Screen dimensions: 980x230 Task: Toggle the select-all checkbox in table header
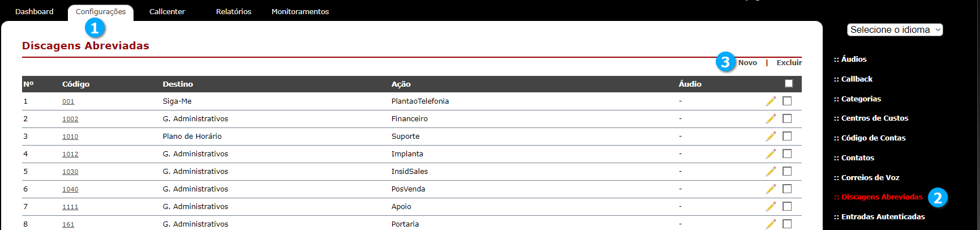click(x=789, y=83)
